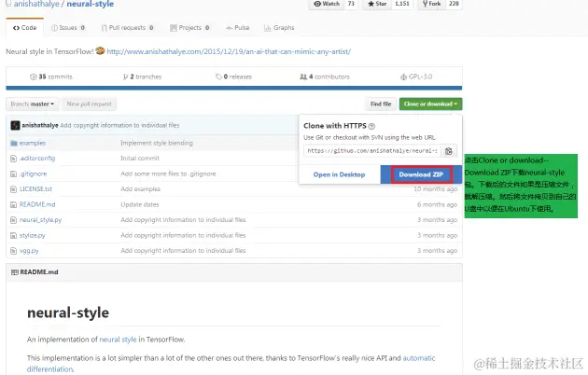Image resolution: width=588 pixels, height=375 pixels.
Task: Fork the repository
Action: click(x=431, y=4)
